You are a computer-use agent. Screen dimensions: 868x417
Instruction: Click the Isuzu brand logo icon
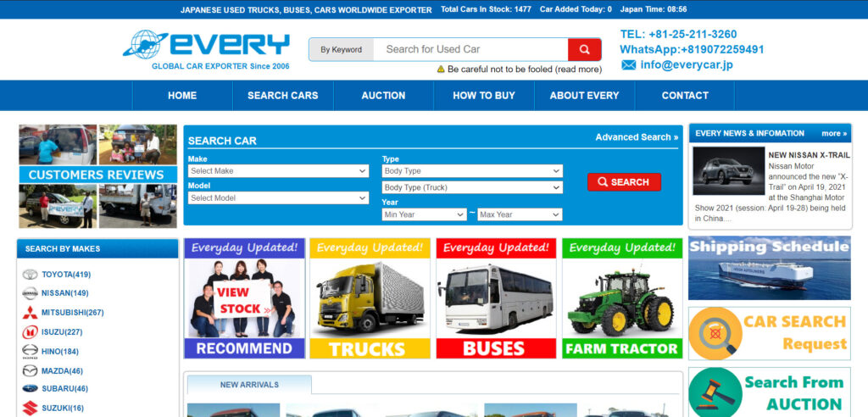click(30, 332)
